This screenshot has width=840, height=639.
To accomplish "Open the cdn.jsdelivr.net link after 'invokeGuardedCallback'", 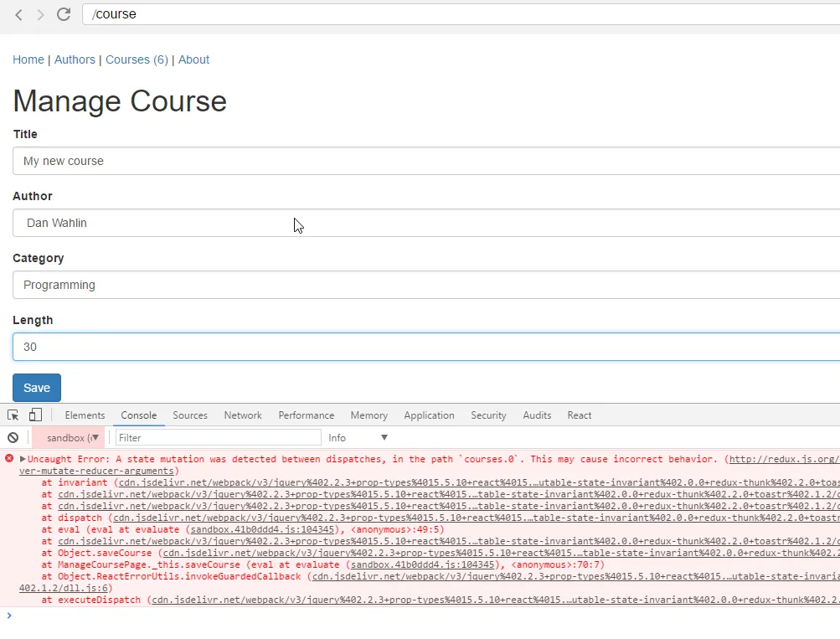I will 576,576.
